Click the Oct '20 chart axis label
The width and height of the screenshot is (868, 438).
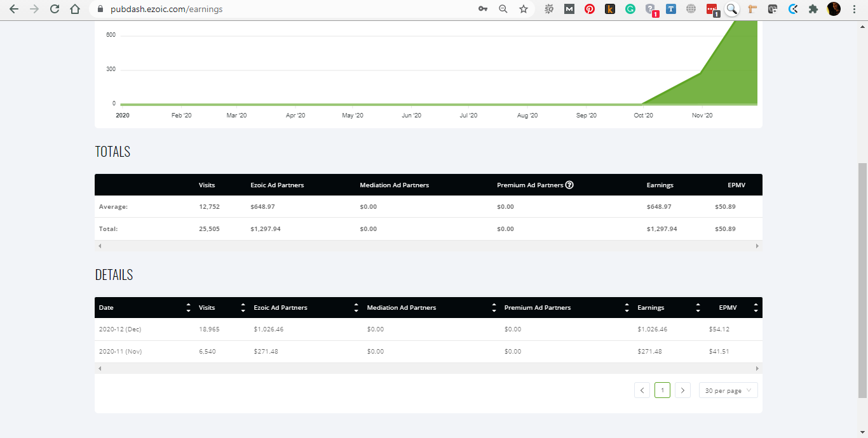coord(643,116)
